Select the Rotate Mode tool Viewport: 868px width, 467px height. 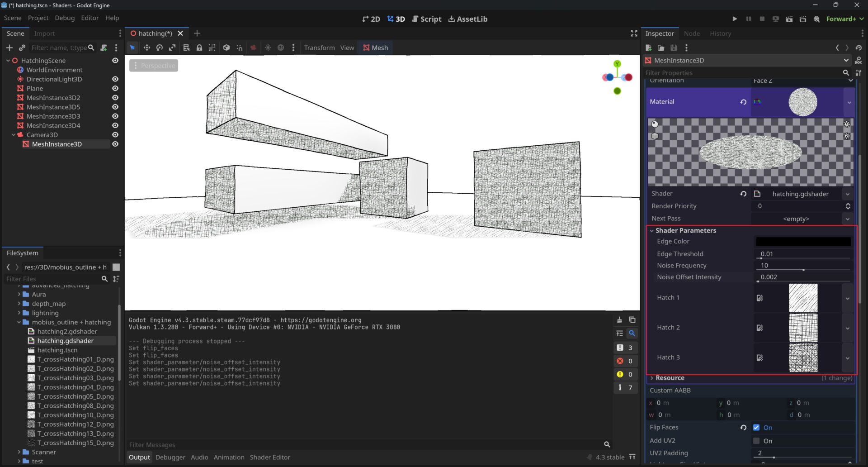[x=159, y=48]
